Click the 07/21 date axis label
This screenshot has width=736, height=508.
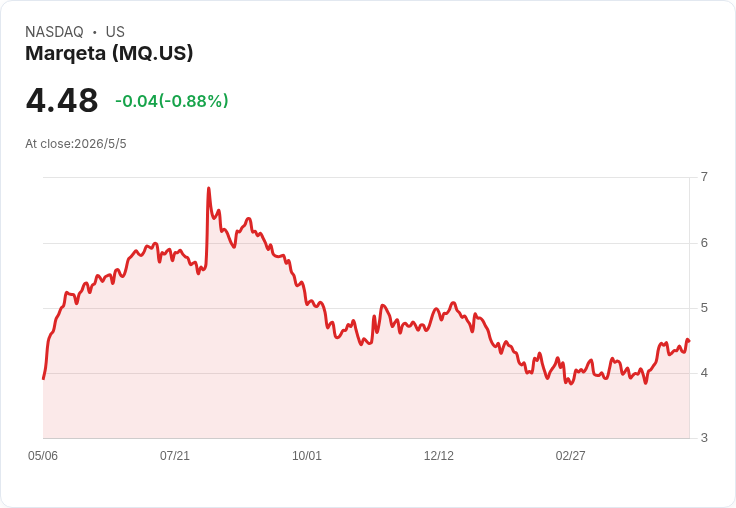(175, 456)
